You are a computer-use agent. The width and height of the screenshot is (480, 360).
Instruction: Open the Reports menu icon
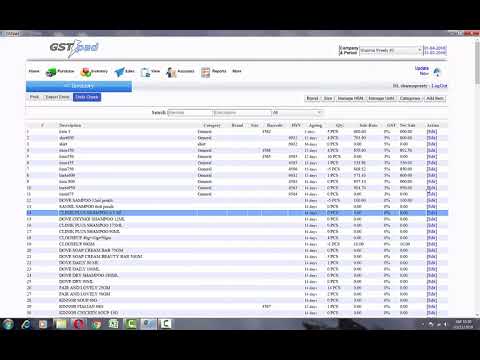pos(205,72)
